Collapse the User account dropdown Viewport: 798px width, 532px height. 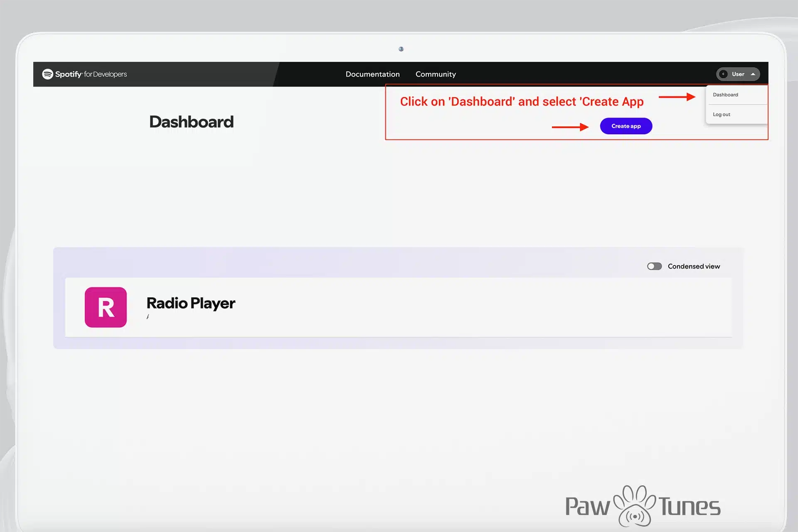pos(738,74)
